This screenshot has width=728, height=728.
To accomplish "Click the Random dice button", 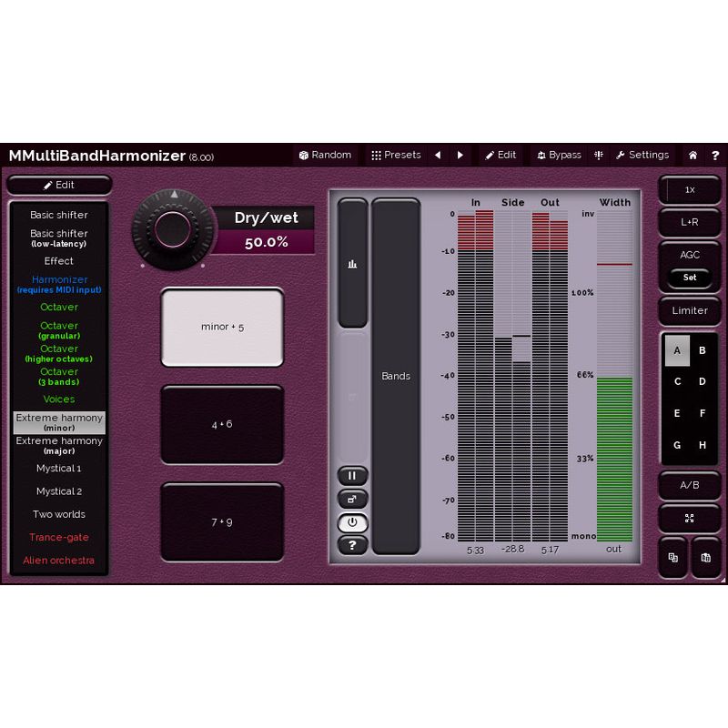I will click(325, 155).
